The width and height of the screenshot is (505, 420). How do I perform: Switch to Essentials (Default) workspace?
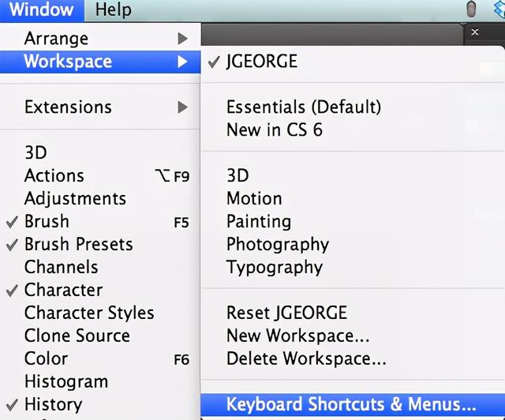tap(304, 107)
